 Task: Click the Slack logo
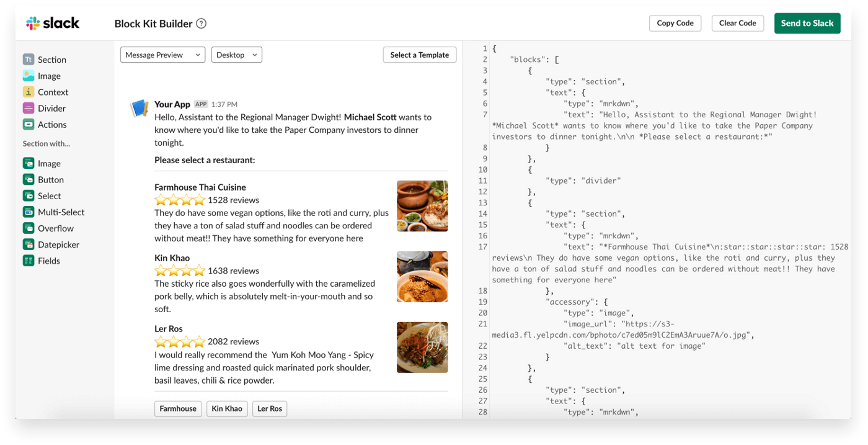(53, 24)
